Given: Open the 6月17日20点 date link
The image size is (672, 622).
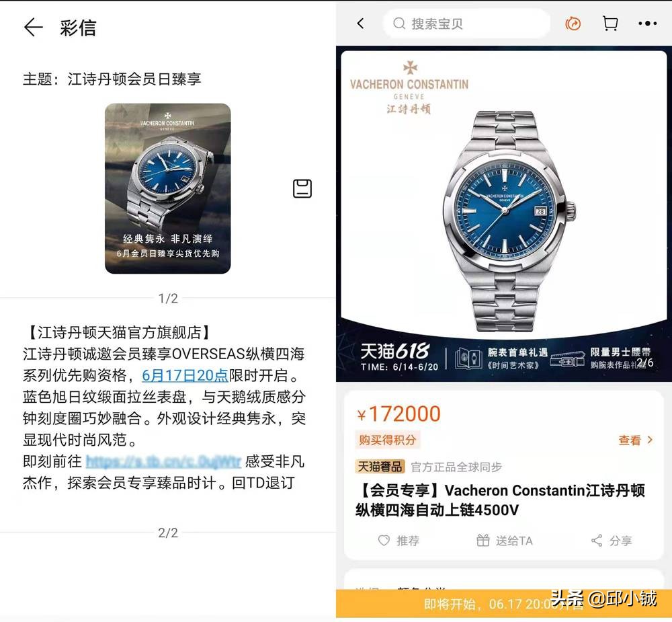Looking at the screenshot, I should pyautogui.click(x=185, y=375).
